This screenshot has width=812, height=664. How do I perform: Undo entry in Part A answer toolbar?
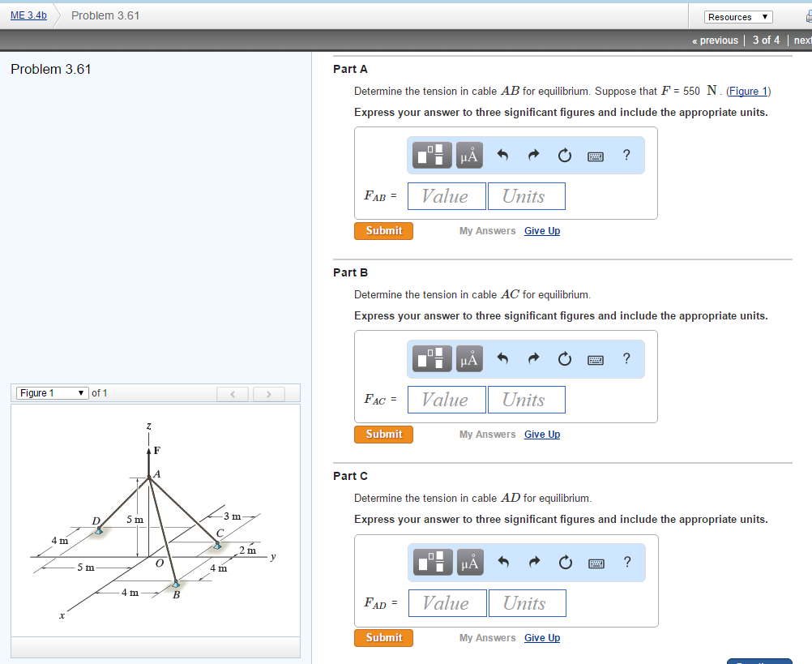click(502, 155)
